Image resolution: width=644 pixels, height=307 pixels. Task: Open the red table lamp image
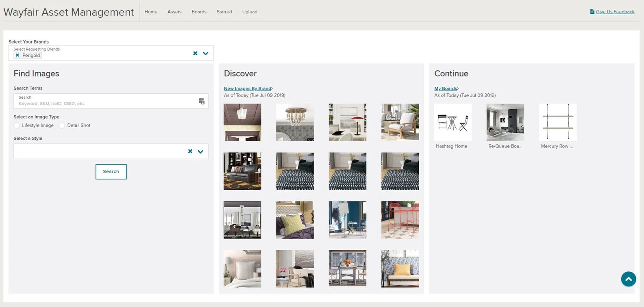[348, 122]
